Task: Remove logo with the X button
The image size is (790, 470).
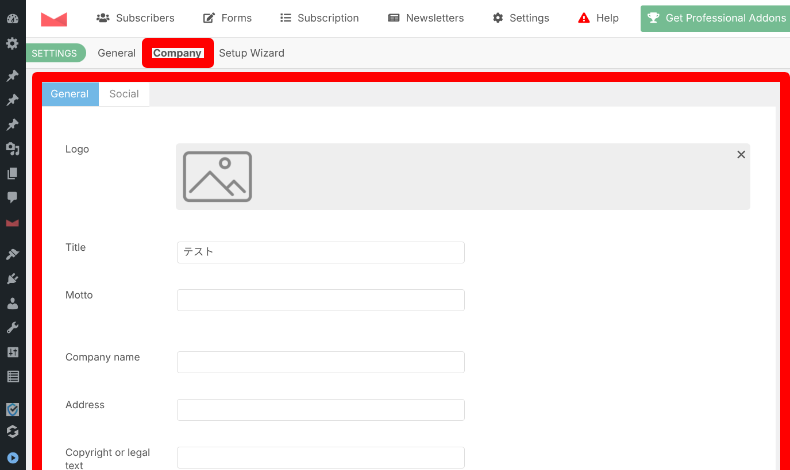Action: (741, 155)
